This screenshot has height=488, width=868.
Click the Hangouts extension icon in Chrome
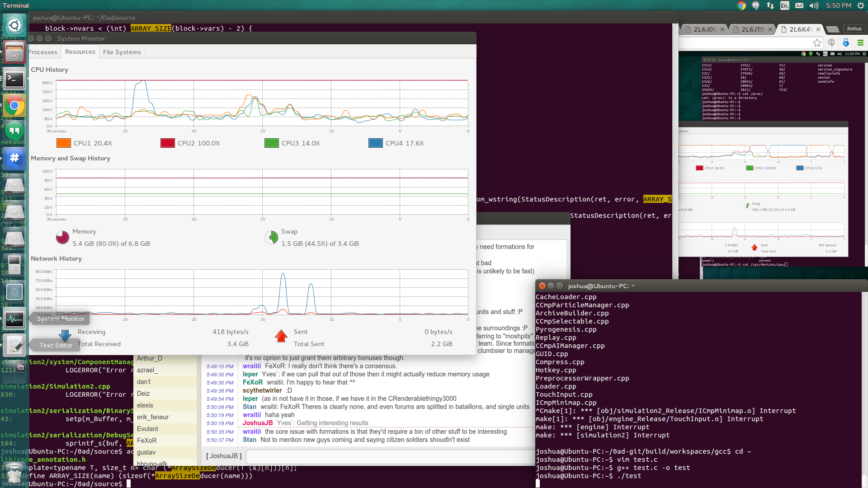pos(831,43)
